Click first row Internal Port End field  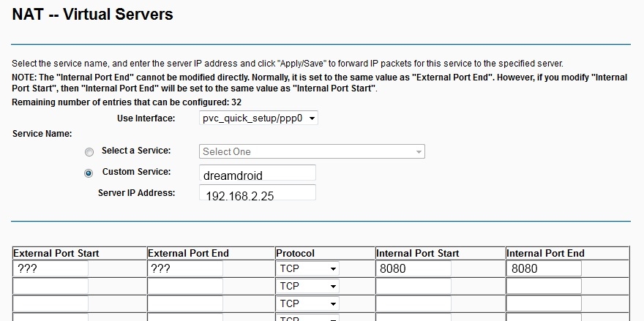(544, 268)
